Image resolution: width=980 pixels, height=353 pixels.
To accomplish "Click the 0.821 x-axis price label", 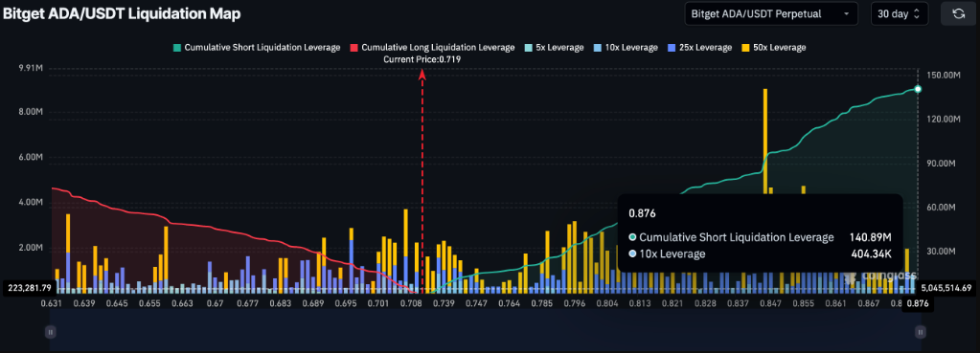I will click(672, 303).
